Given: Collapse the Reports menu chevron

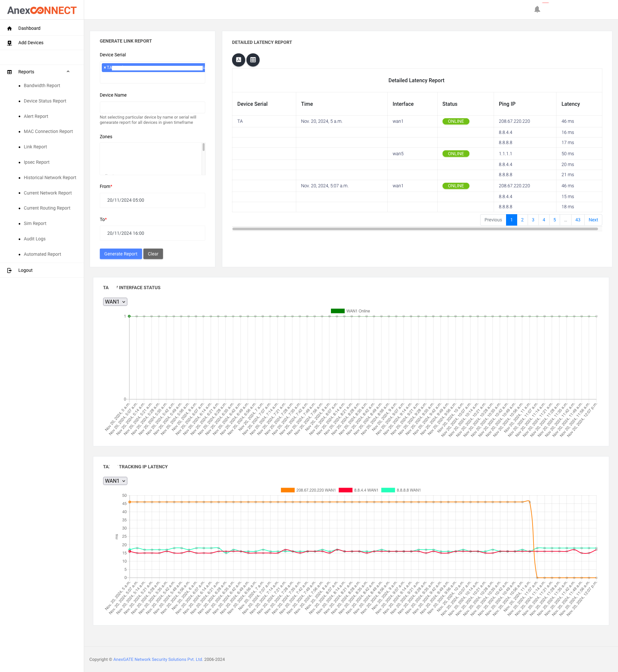Looking at the screenshot, I should [x=68, y=72].
